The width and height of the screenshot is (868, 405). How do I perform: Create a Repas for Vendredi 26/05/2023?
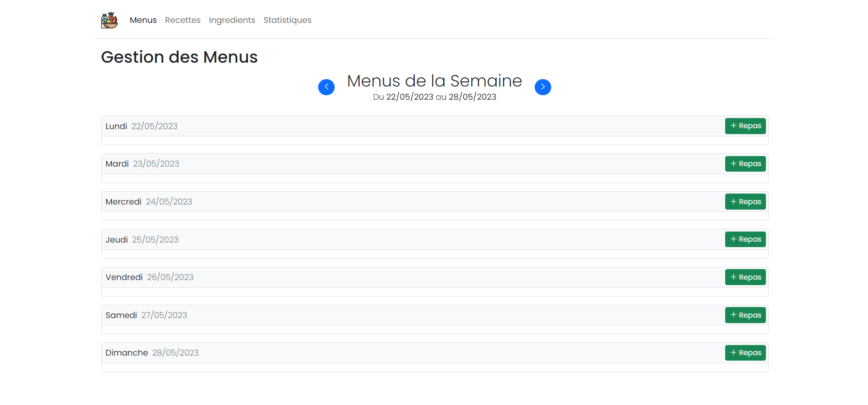click(x=745, y=277)
